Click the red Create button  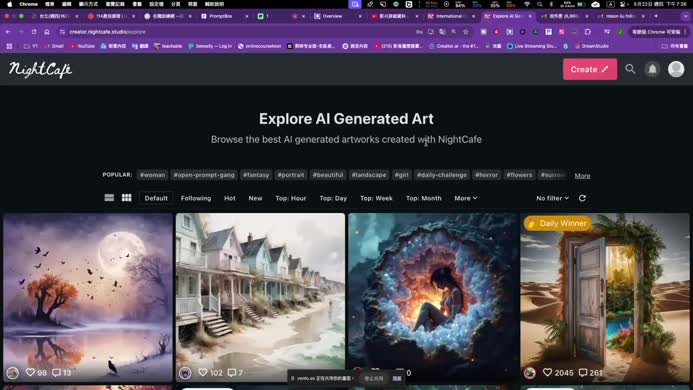pyautogui.click(x=590, y=69)
